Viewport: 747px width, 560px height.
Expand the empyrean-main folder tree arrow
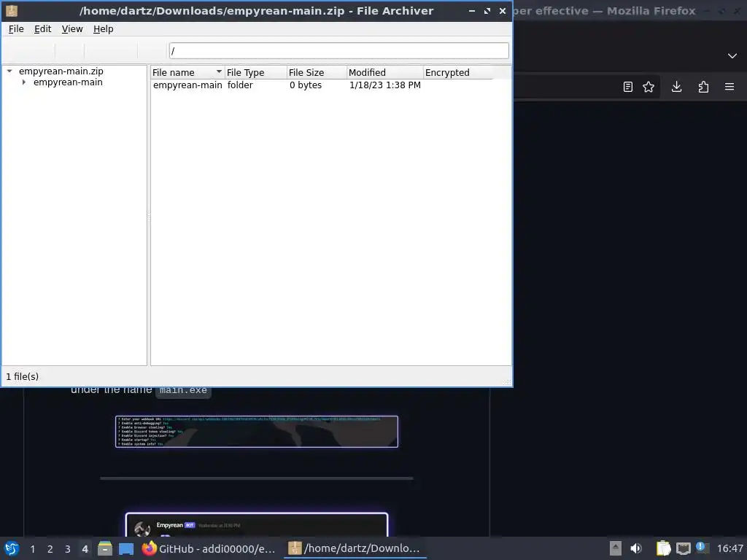pyautogui.click(x=24, y=82)
